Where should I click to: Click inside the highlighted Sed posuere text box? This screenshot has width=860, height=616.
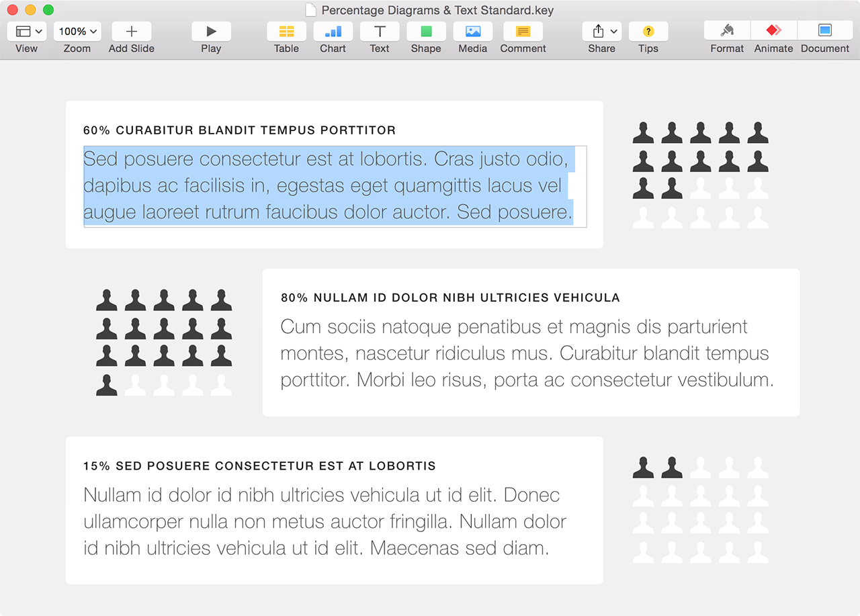coord(335,186)
